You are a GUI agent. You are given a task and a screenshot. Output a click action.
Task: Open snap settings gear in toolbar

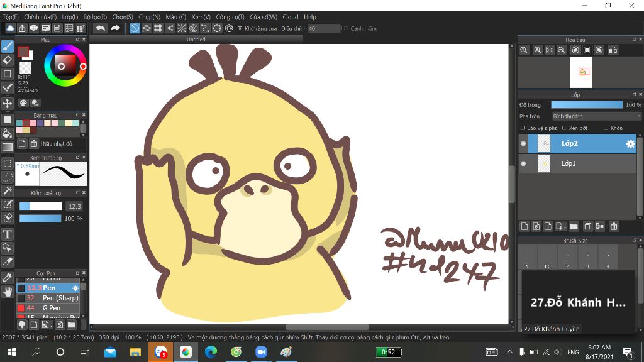(x=229, y=28)
